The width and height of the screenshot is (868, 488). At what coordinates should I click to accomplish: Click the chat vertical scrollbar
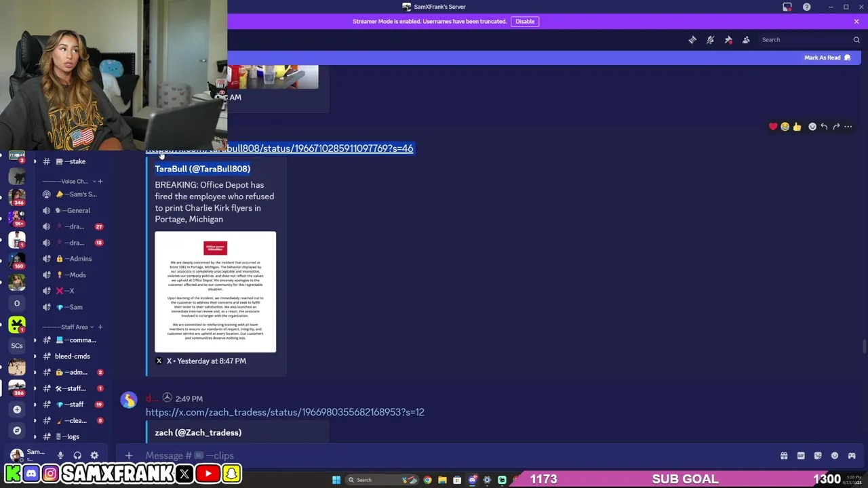[x=864, y=346]
